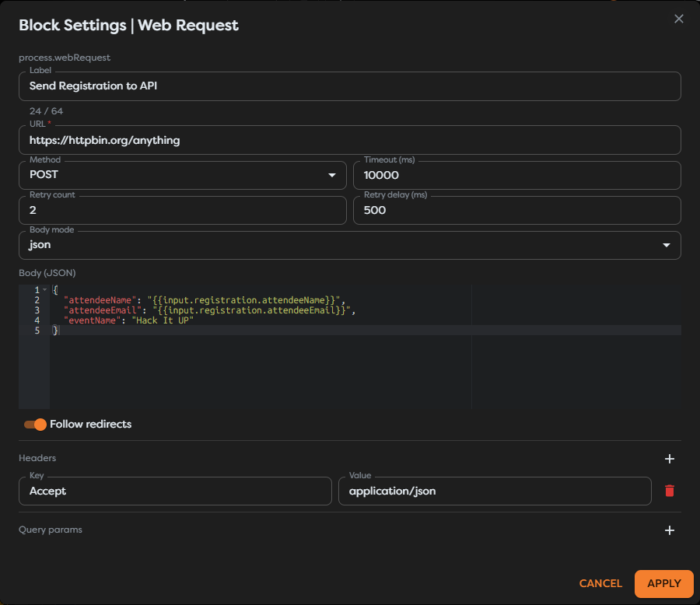Edit the URL field
Viewport: 700px width, 605px height.
[349, 140]
